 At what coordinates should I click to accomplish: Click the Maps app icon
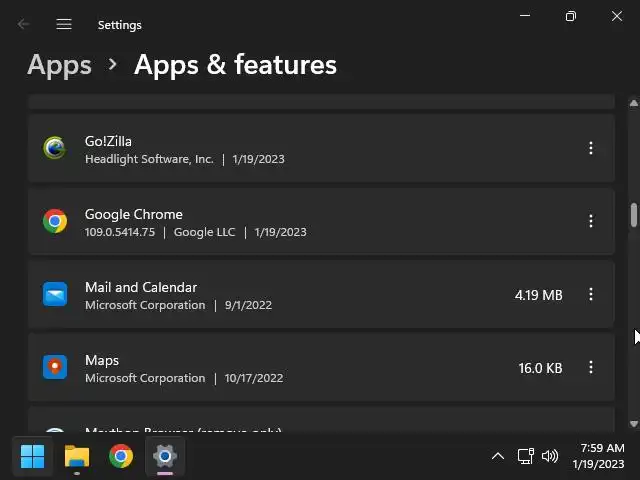click(55, 367)
